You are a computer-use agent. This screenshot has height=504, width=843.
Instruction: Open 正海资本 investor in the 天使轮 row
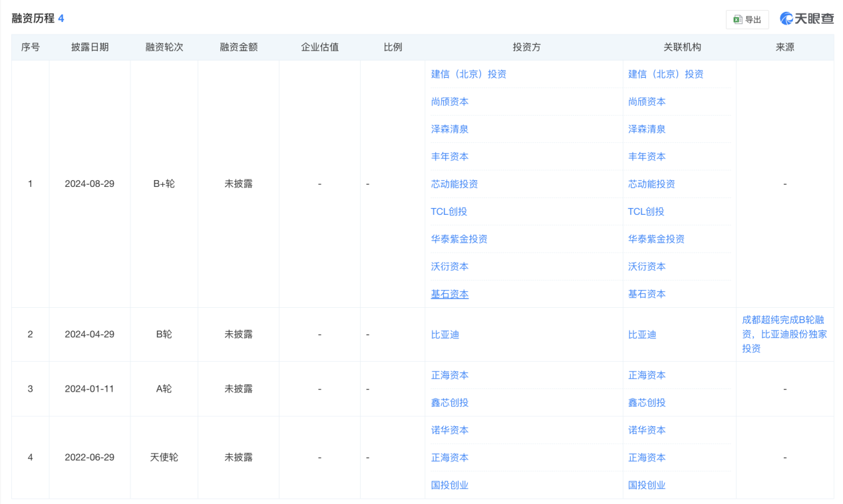point(450,457)
